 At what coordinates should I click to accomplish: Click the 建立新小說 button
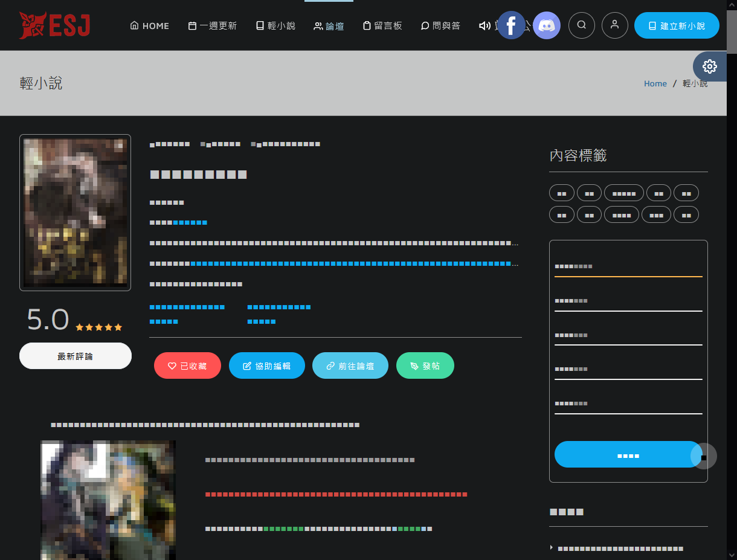(677, 26)
